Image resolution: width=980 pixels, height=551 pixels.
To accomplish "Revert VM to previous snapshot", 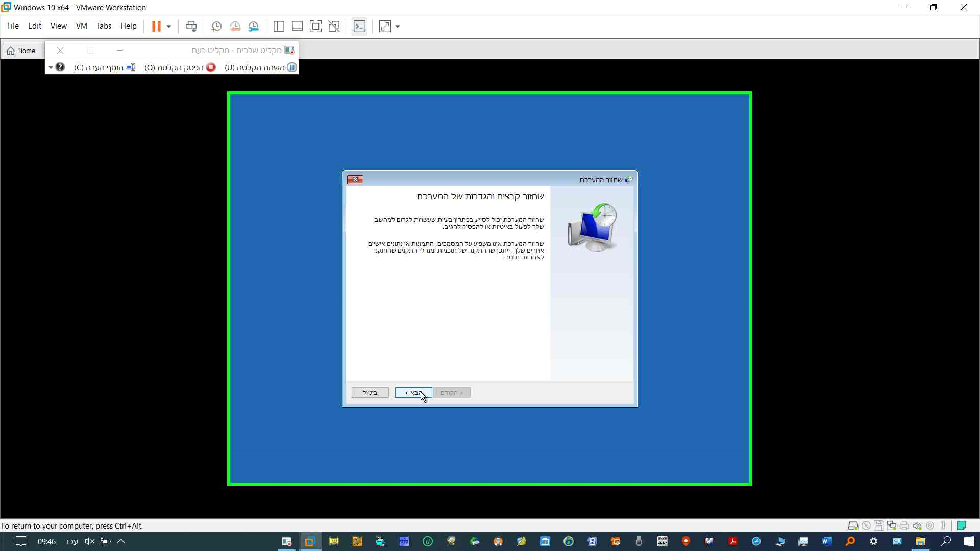I will click(235, 27).
